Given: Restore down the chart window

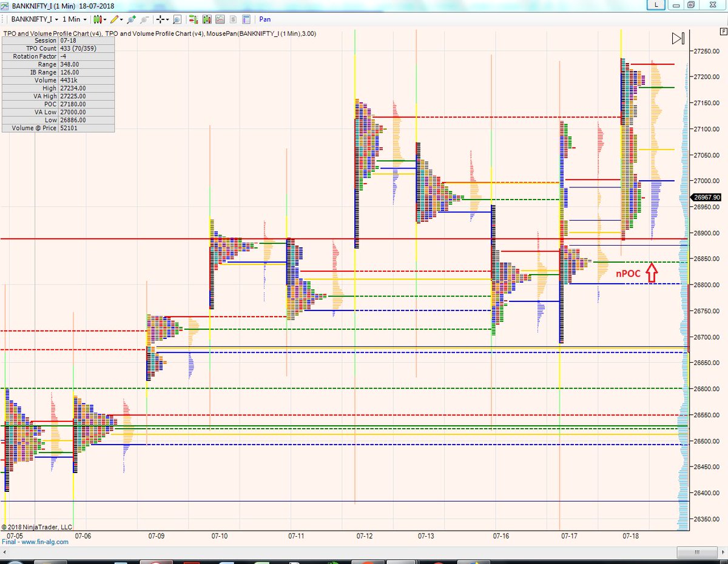Looking at the screenshot, I should point(690,5).
